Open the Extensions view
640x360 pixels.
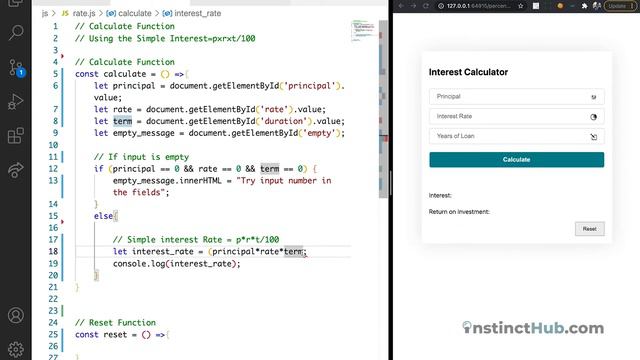click(16, 136)
